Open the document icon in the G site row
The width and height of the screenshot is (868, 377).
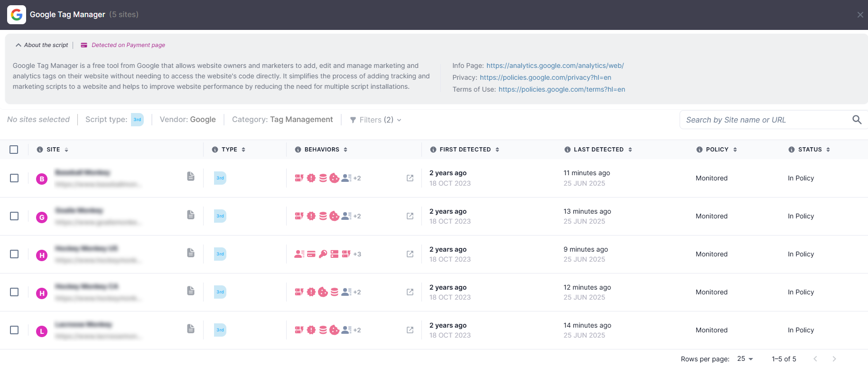coord(191,215)
